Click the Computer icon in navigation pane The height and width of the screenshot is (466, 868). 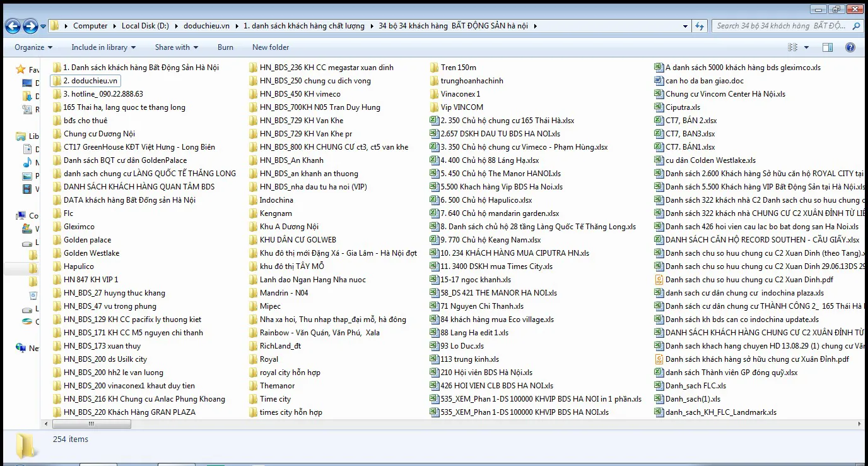pos(21,215)
